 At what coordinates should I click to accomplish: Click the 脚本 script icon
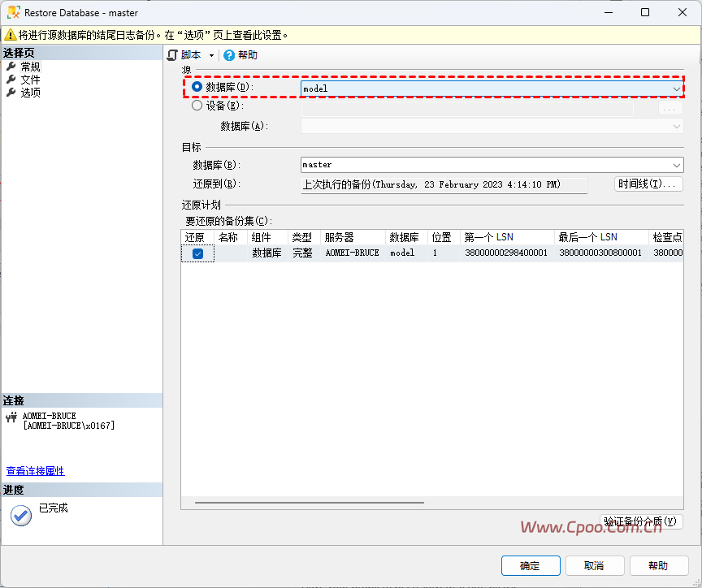(172, 55)
